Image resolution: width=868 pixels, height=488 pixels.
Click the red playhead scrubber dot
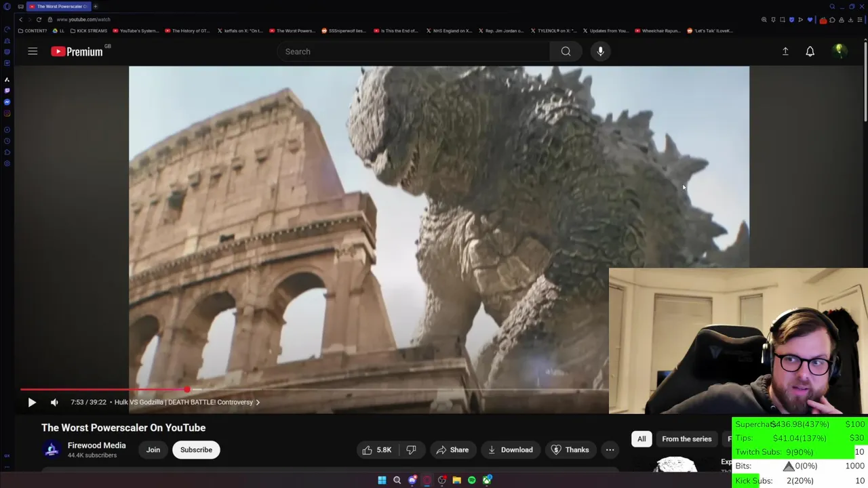(x=186, y=390)
